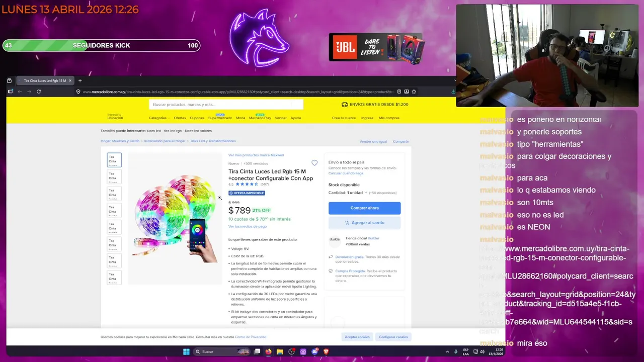Image resolution: width=644 pixels, height=362 pixels.
Task: Open the Ayuda menu item
Action: click(296, 118)
